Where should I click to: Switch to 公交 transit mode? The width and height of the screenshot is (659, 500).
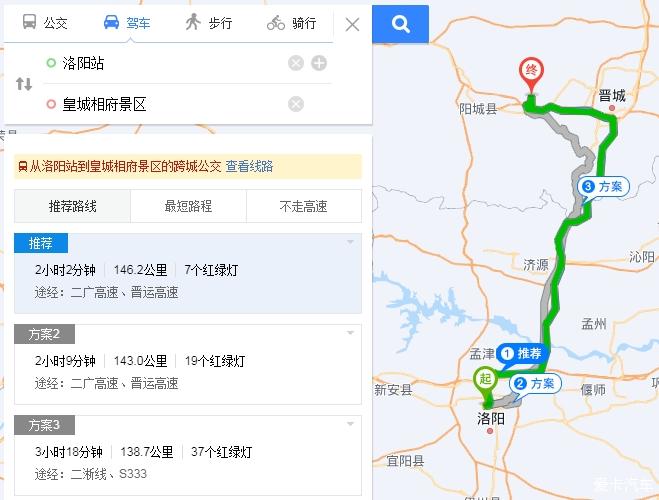coord(45,22)
